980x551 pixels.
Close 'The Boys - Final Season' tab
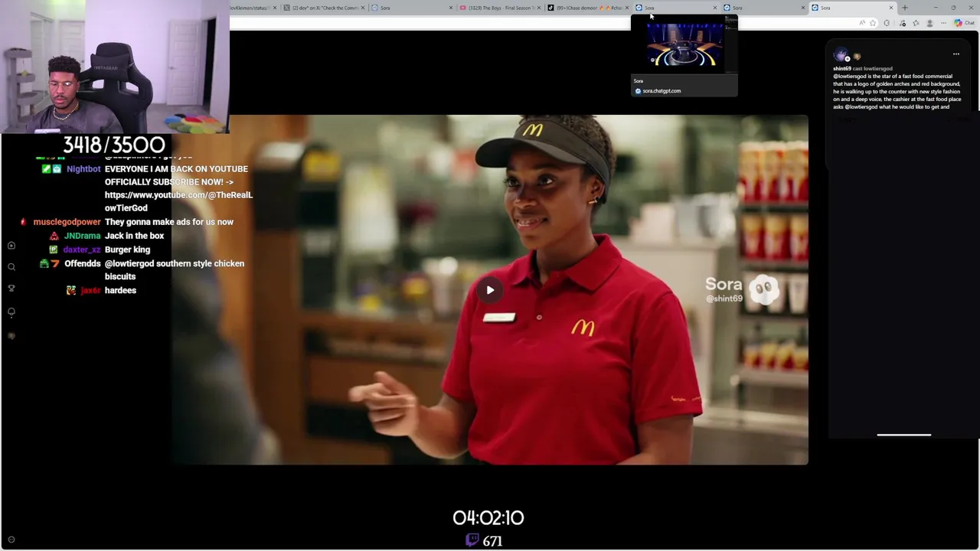coord(539,8)
